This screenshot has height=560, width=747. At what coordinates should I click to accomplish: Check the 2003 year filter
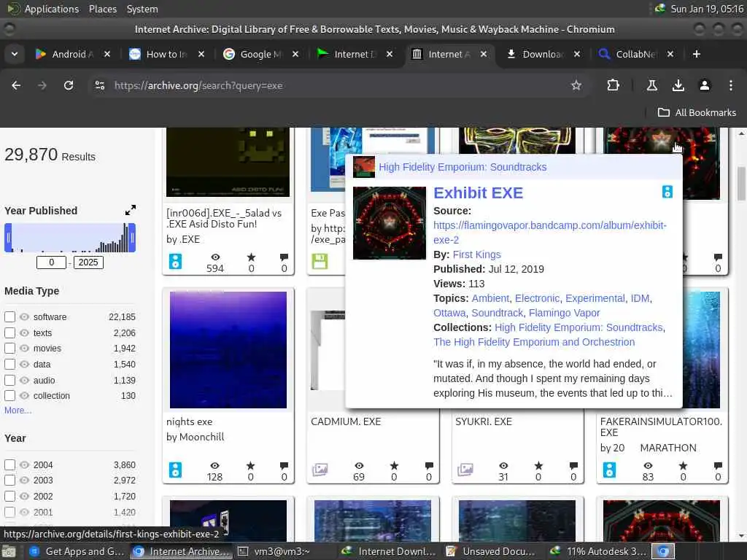9,480
